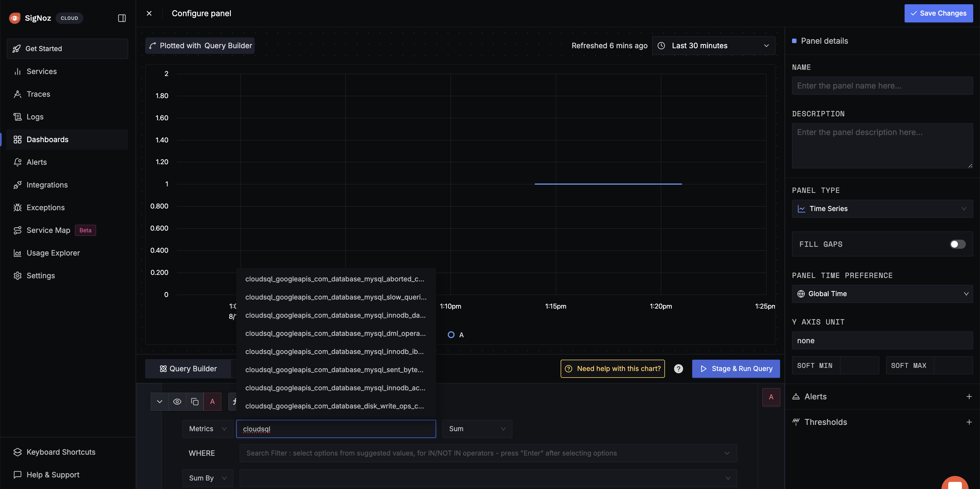Screen dimensions: 980x489
Task: Duplicate query A with the copy icon
Action: pyautogui.click(x=195, y=401)
